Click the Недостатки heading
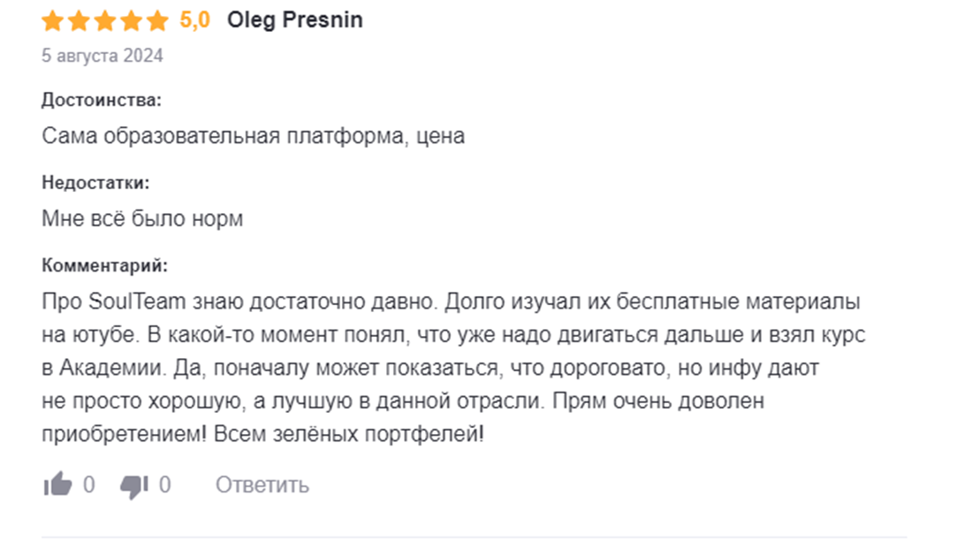 click(x=95, y=183)
